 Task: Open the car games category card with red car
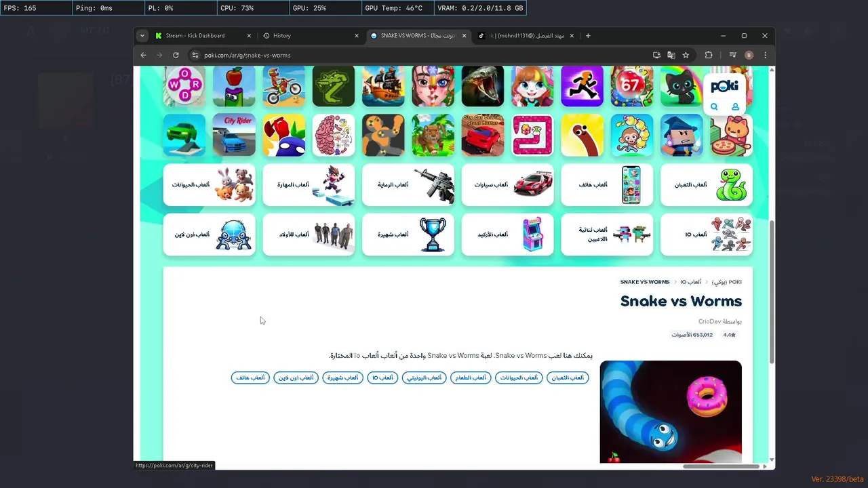click(x=508, y=184)
